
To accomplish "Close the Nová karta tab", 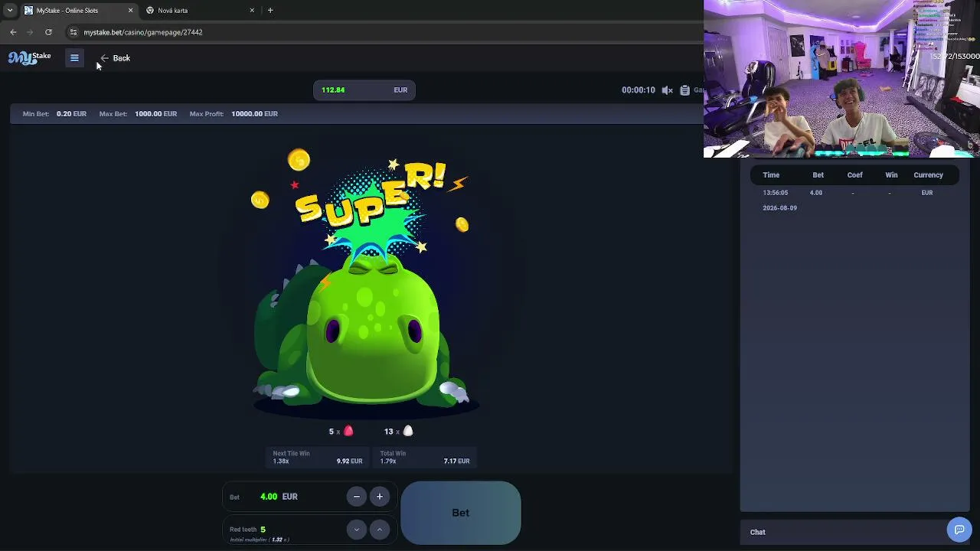I will coord(252,11).
